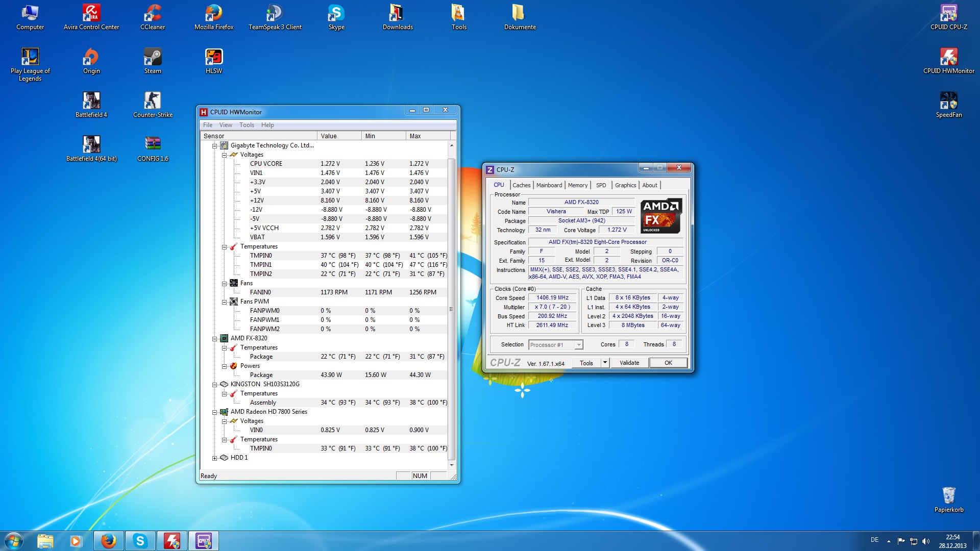Open TeamSpeak 3 Client shortcut

[275, 17]
